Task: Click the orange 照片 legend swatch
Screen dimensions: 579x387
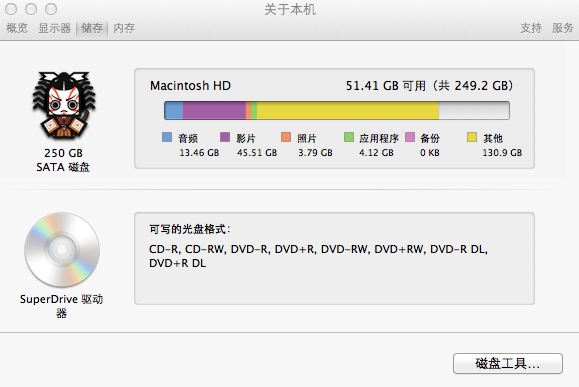Action: pyautogui.click(x=286, y=137)
